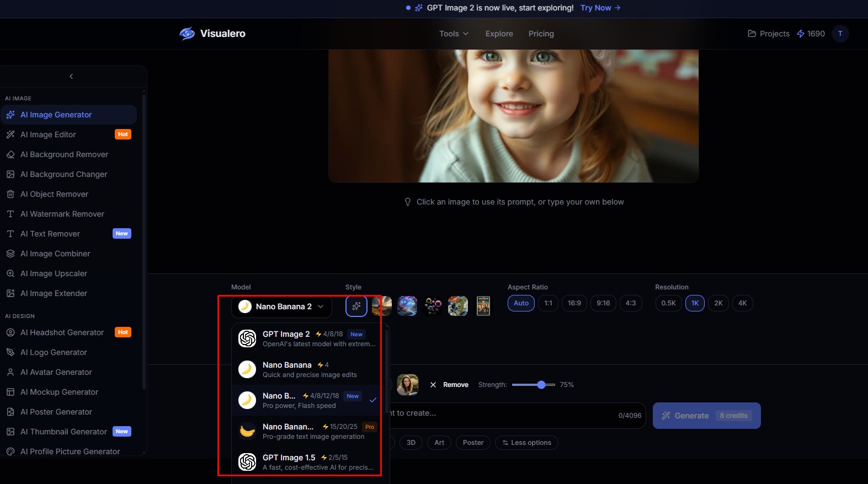Click the Visualero logo icon
The image size is (868, 484).
point(187,34)
